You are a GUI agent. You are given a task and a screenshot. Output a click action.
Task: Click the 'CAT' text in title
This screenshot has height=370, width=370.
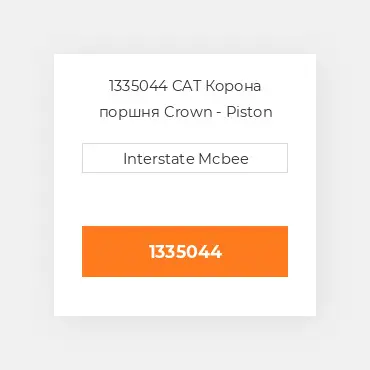tap(187, 86)
